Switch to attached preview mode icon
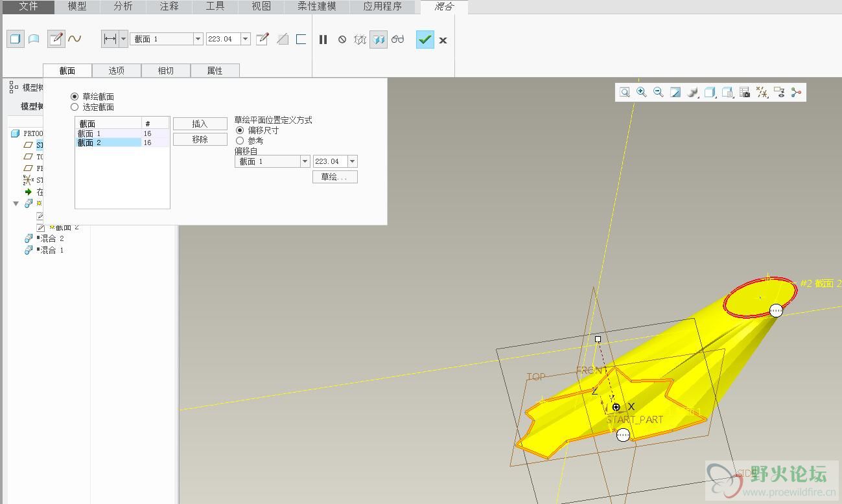 click(x=379, y=40)
